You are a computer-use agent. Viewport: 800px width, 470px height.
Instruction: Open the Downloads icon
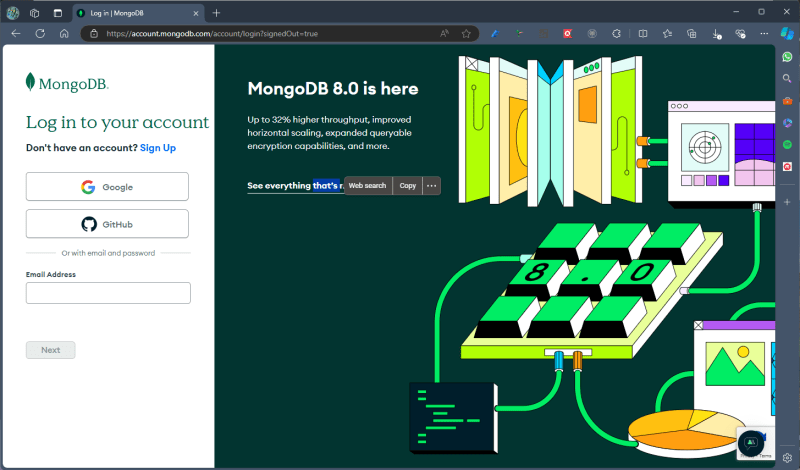[x=716, y=34]
